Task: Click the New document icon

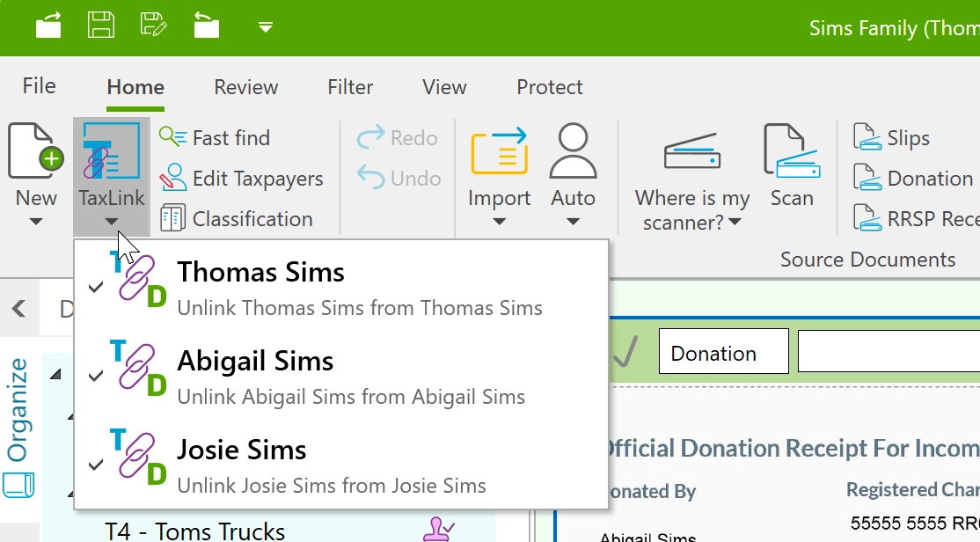Action: [35, 152]
